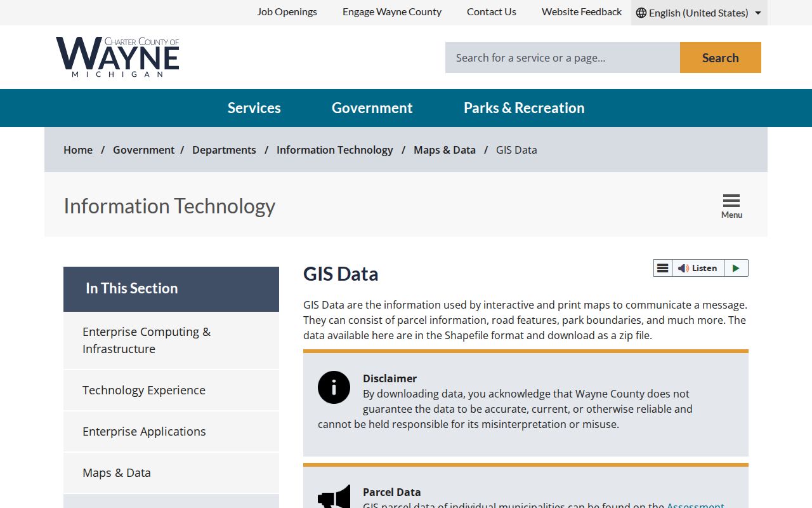812x508 pixels.
Task: Click the Information Technology page title
Action: point(169,206)
